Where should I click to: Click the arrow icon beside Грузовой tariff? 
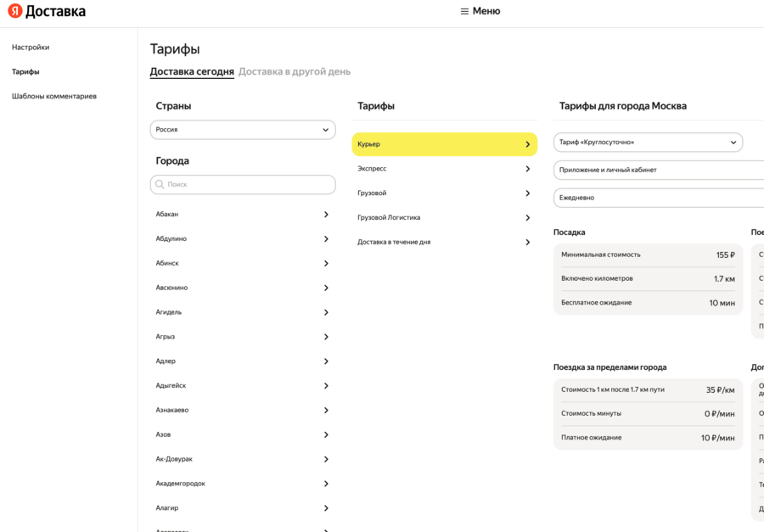tap(527, 193)
